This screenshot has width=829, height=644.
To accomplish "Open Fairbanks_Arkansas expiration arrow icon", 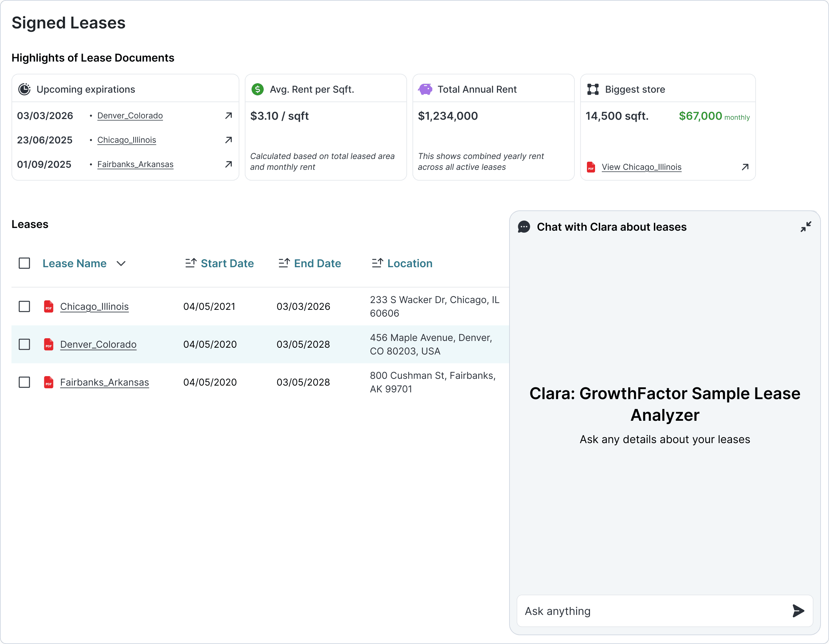I will point(228,164).
